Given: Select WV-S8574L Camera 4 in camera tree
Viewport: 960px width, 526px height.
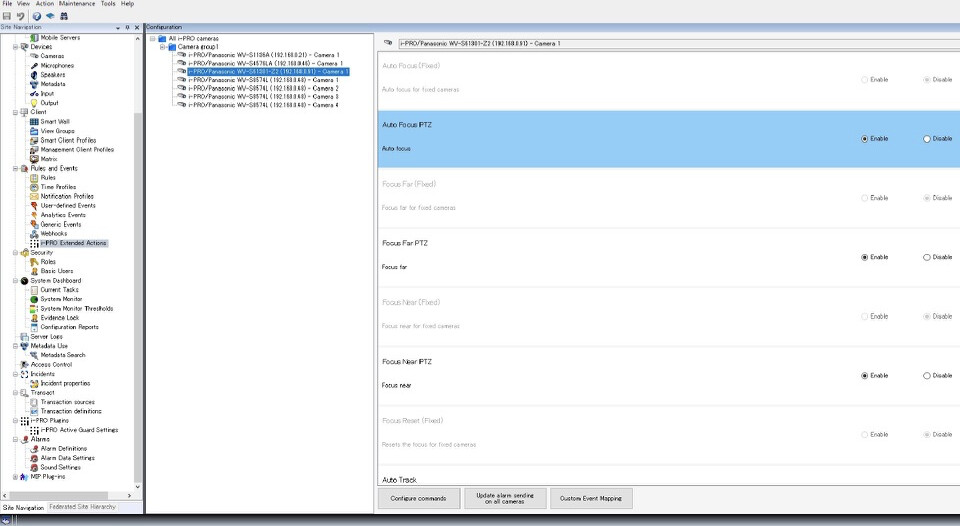Looking at the screenshot, I should tap(263, 105).
